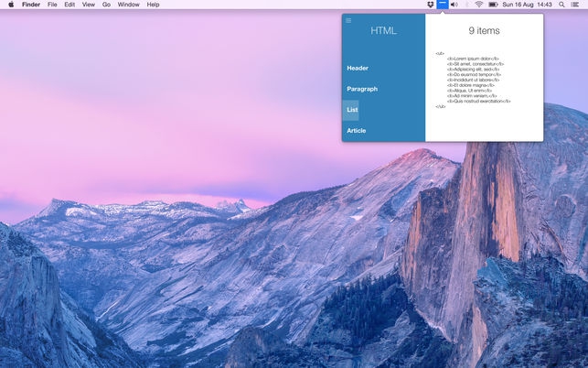Open the View menu

89,5
